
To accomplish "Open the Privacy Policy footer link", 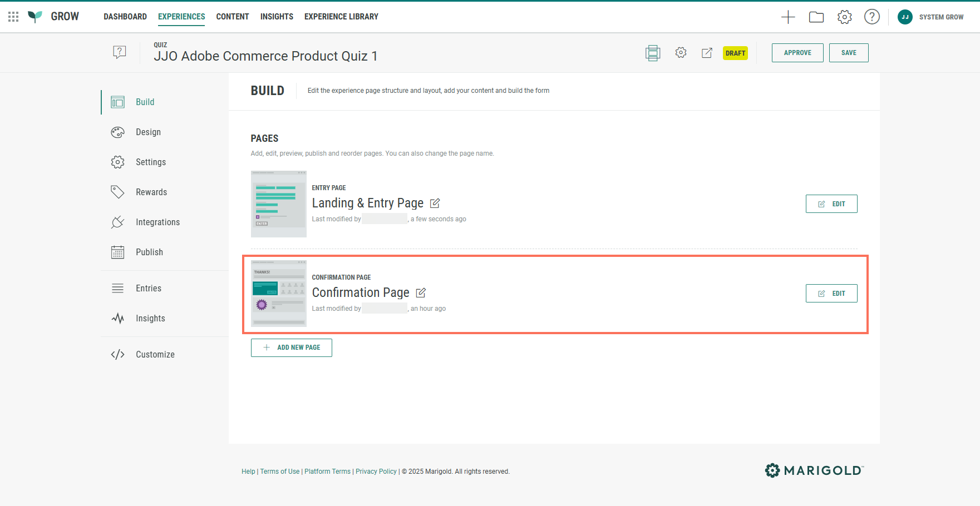I will [376, 472].
